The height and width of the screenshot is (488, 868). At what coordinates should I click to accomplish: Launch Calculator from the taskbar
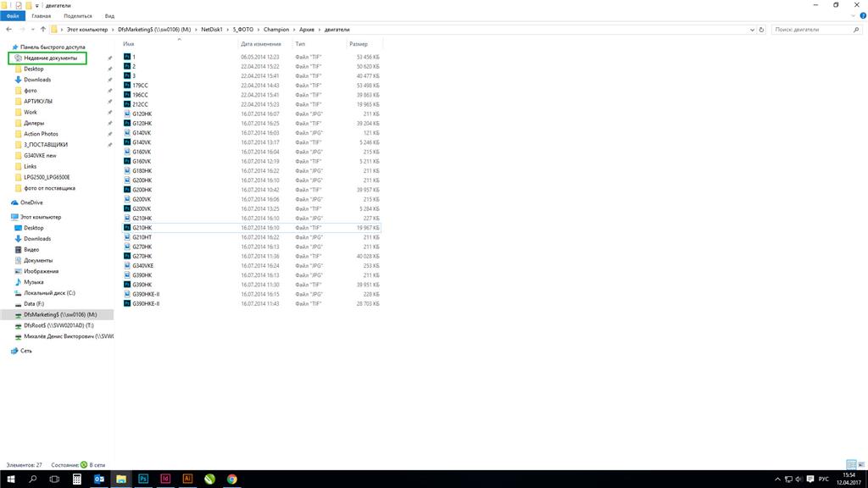tap(77, 480)
